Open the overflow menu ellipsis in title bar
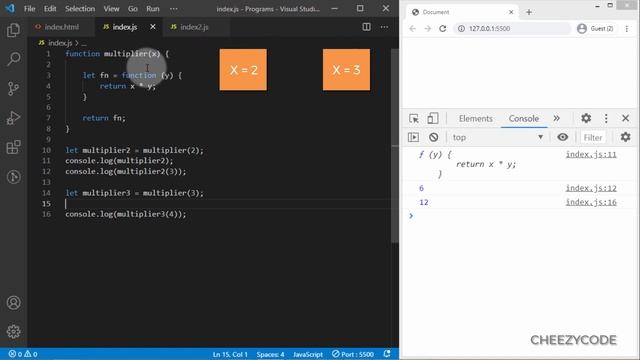The height and width of the screenshot is (360, 640). [173, 9]
